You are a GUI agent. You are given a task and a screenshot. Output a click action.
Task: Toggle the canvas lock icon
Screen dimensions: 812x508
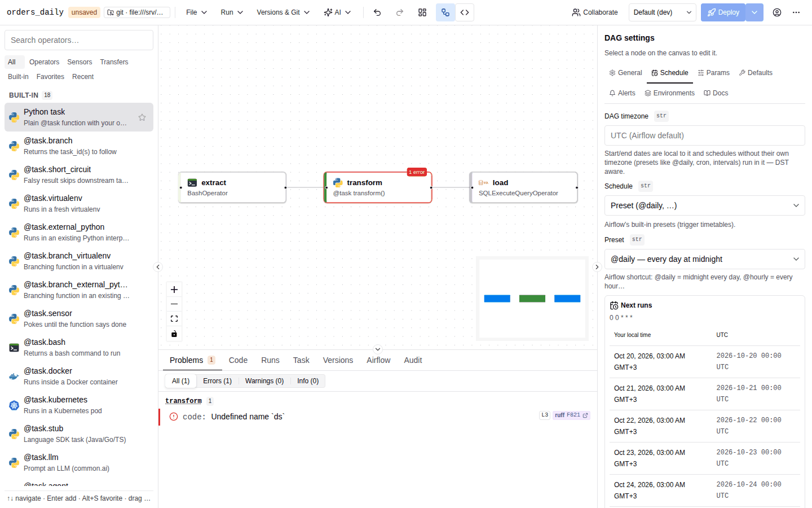(174, 334)
